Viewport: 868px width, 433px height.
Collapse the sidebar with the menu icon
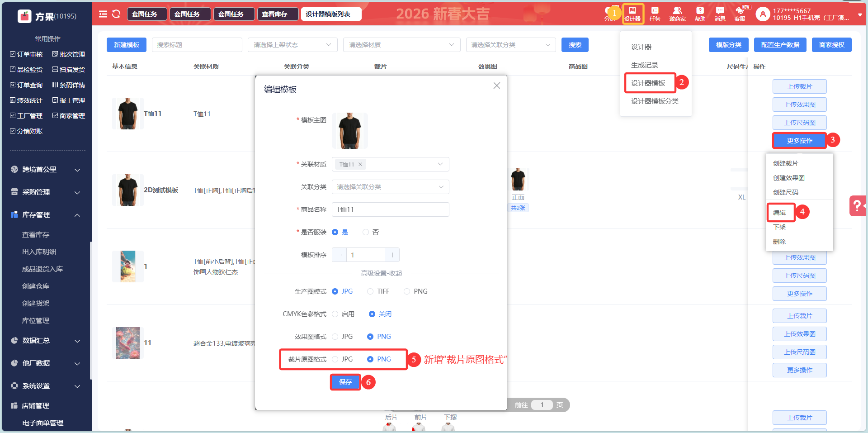coord(103,14)
